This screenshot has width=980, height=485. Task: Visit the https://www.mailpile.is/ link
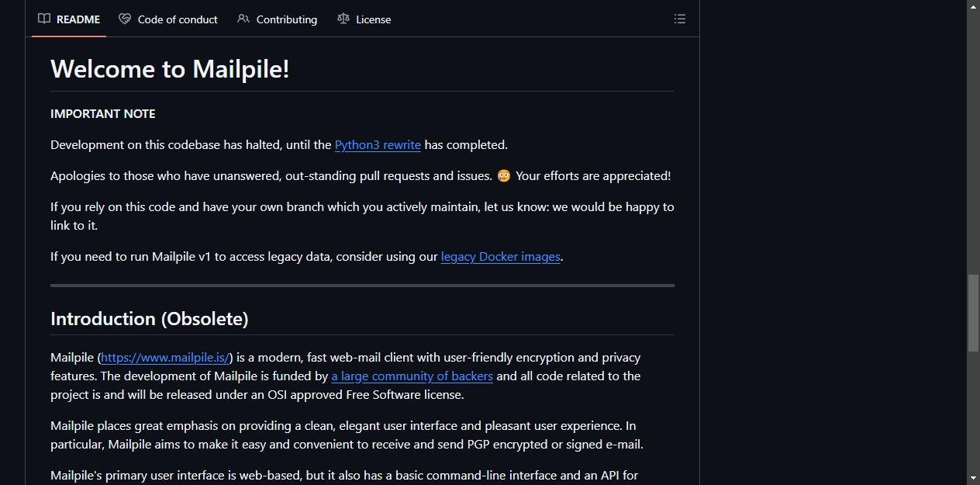pyautogui.click(x=165, y=358)
